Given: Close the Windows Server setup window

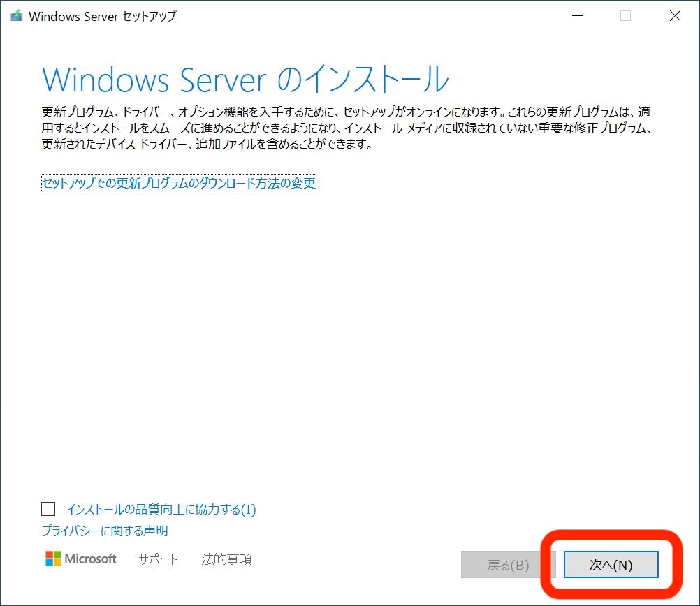Looking at the screenshot, I should point(674,16).
